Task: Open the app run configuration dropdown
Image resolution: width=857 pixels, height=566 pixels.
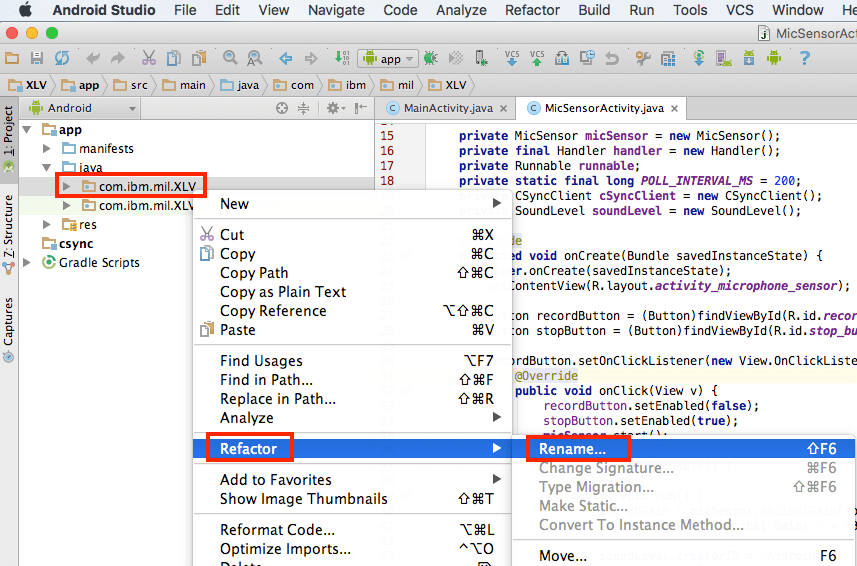Action: tap(388, 58)
